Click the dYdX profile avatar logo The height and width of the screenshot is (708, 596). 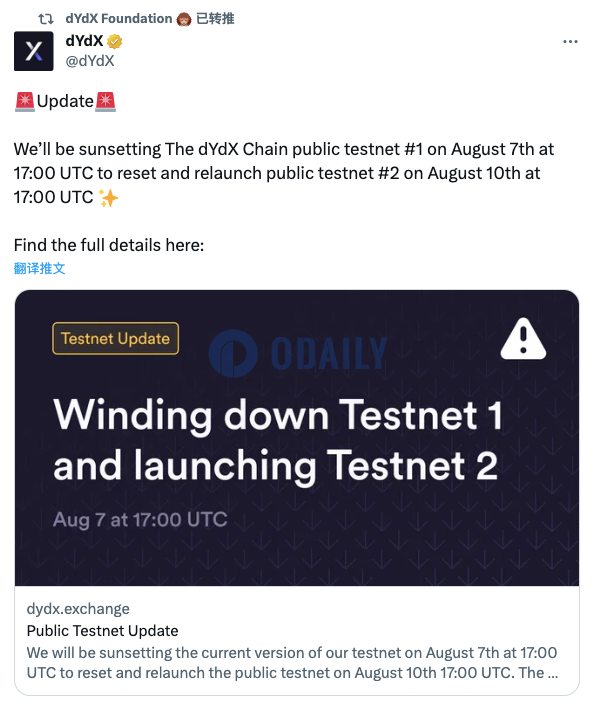pyautogui.click(x=33, y=51)
